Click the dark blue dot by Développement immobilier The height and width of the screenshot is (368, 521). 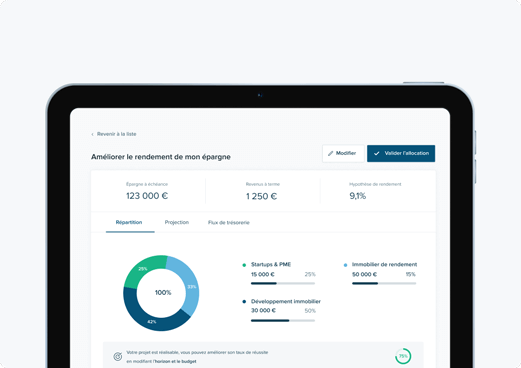pos(244,301)
